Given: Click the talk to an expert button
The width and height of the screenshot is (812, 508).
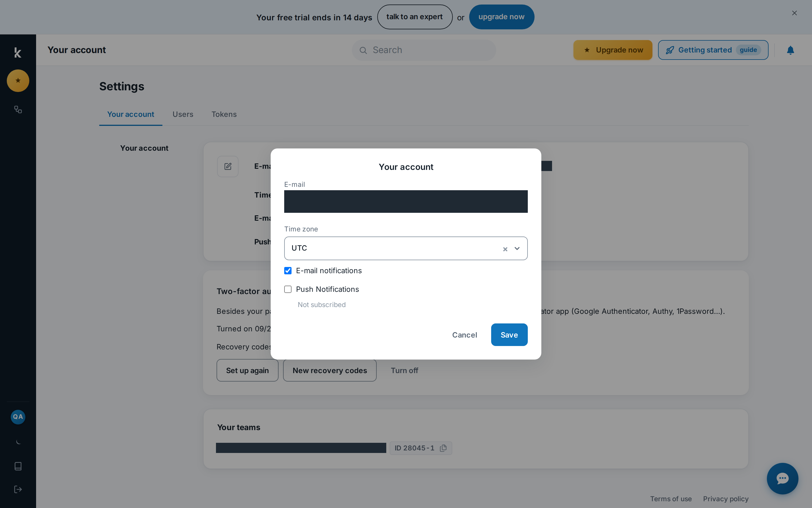Looking at the screenshot, I should coord(415,17).
